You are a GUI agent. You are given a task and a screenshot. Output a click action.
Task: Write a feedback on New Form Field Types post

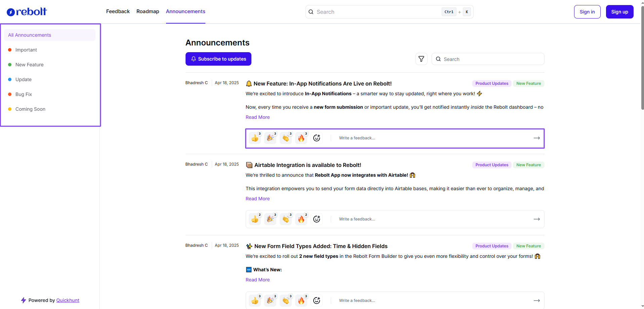[434, 301]
